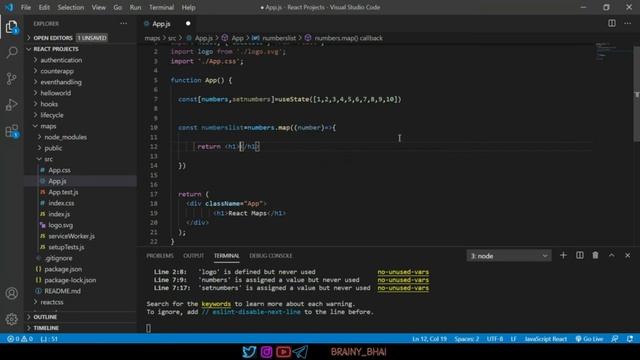Click the 'Ln 12, Col 19' status entry
The width and height of the screenshot is (640, 360).
click(x=429, y=339)
